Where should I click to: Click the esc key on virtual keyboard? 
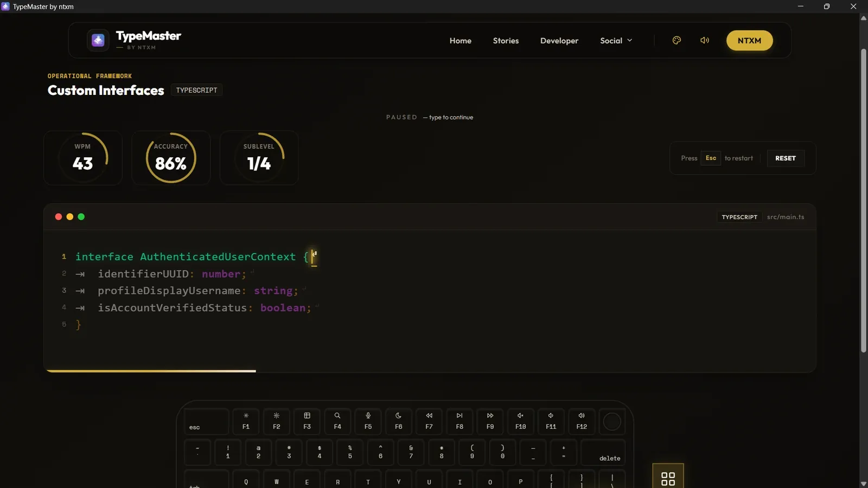206,421
